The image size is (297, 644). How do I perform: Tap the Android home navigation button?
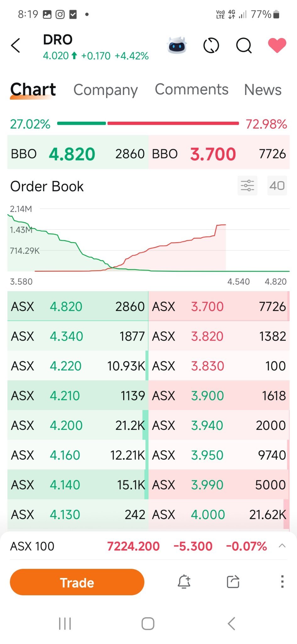coord(148,624)
